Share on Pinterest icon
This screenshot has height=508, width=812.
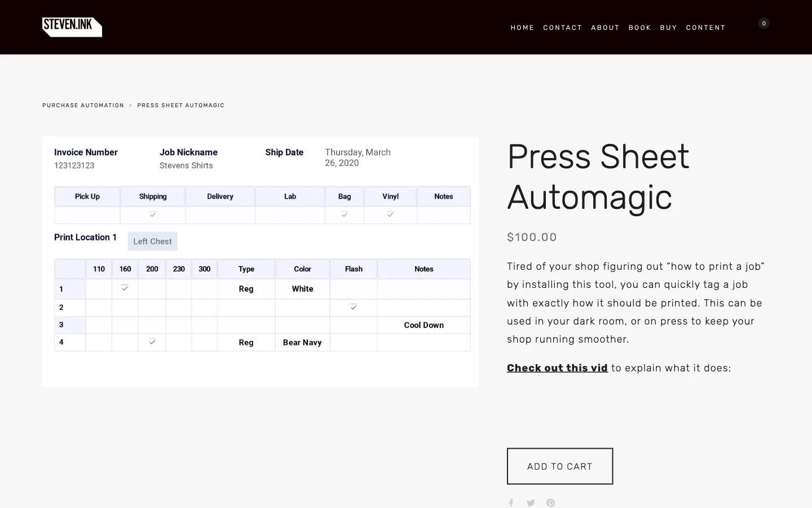tap(550, 503)
